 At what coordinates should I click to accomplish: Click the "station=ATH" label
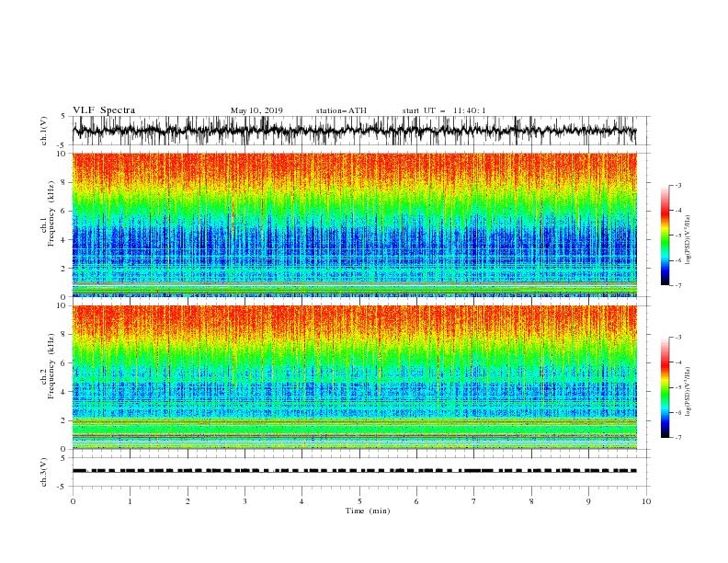(x=341, y=110)
